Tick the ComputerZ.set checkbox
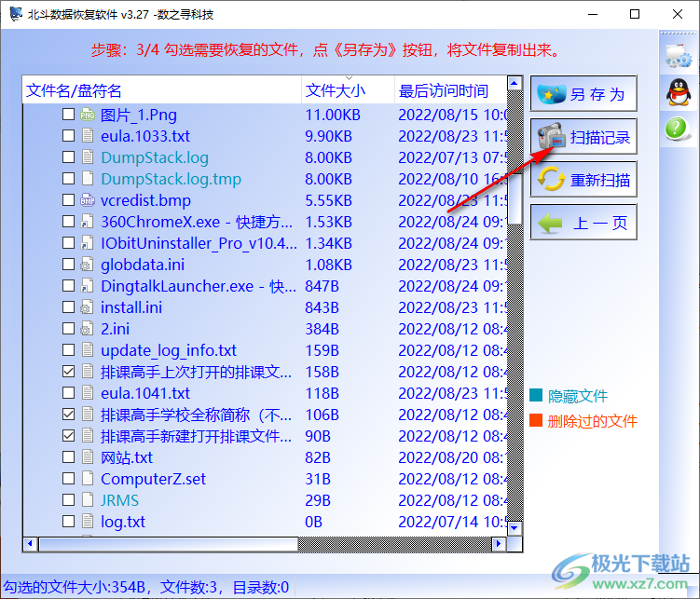Screen dimensions: 700x599 coord(68,479)
